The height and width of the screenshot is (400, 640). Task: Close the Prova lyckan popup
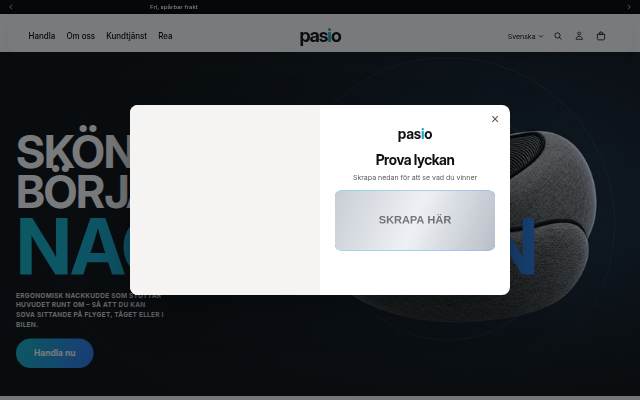click(495, 119)
